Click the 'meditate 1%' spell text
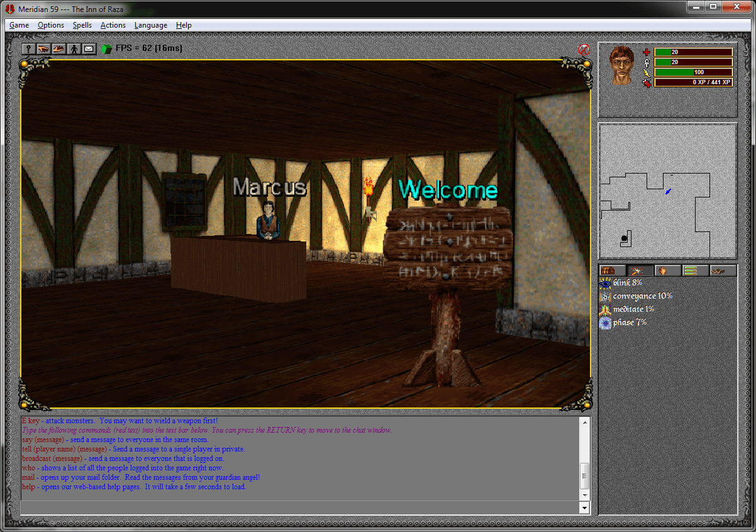 (633, 309)
